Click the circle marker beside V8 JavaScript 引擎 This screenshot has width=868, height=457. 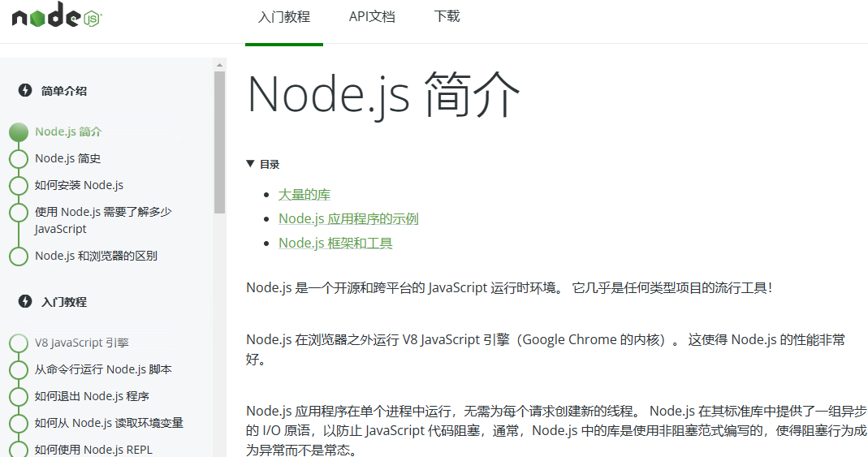coord(19,343)
